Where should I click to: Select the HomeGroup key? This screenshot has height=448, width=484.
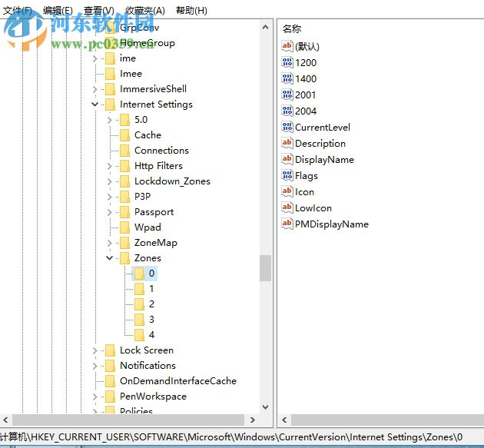(x=148, y=43)
